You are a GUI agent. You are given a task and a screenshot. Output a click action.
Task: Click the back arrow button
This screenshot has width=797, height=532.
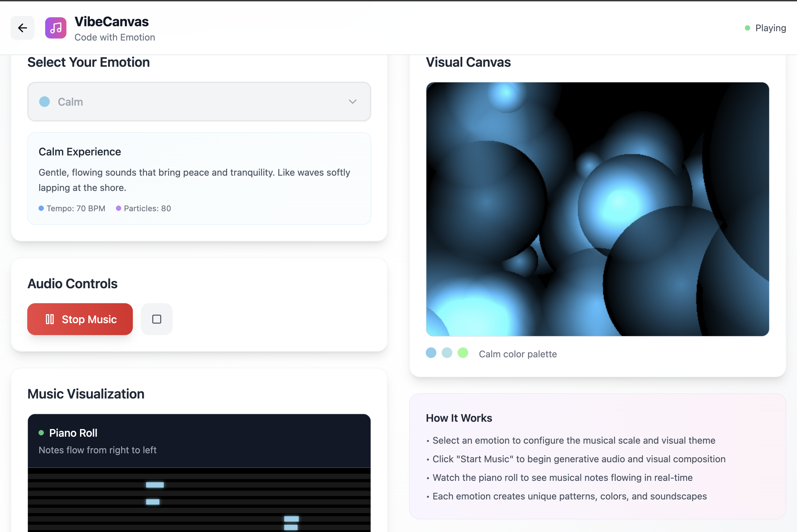pyautogui.click(x=22, y=28)
